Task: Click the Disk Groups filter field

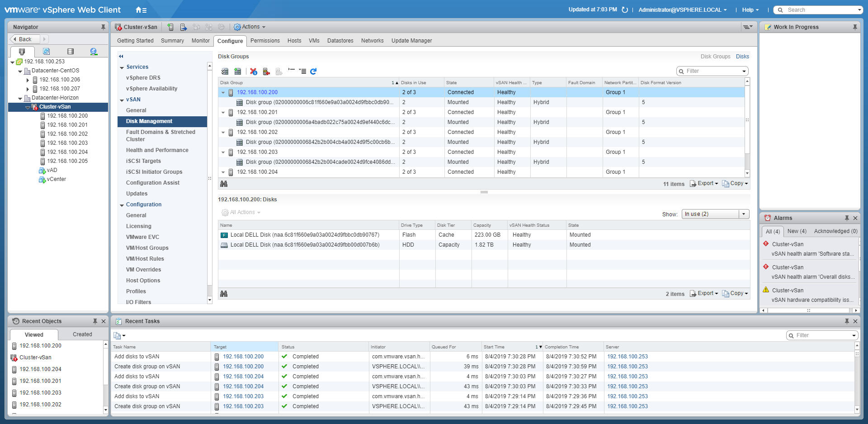Action: 712,71
